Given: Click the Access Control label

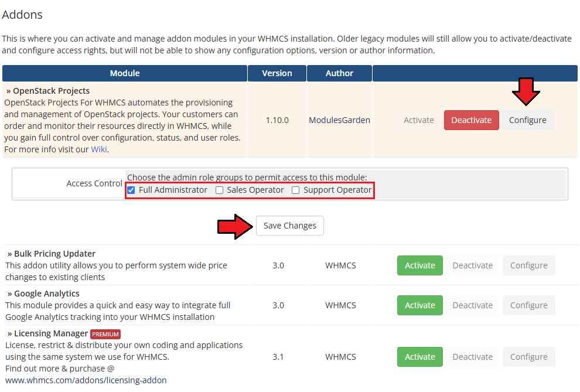Looking at the screenshot, I should click(94, 183).
